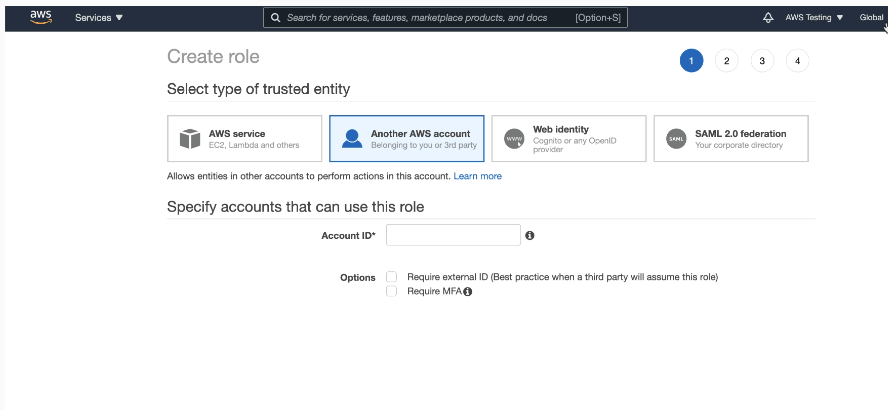Enable Require external ID checkbox
Image resolution: width=888 pixels, height=410 pixels.
392,277
